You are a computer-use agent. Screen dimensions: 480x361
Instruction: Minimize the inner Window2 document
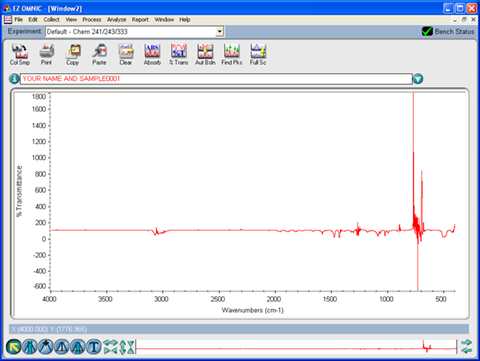click(x=455, y=20)
